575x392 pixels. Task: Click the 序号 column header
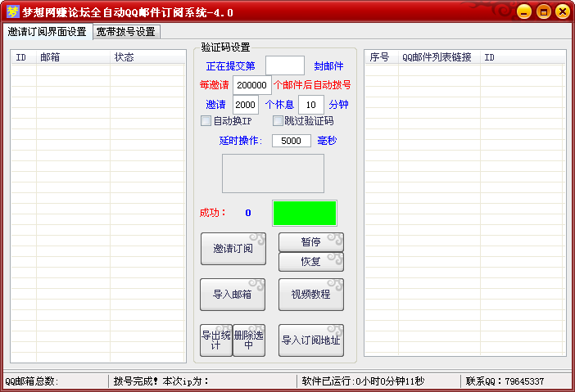[x=382, y=57]
